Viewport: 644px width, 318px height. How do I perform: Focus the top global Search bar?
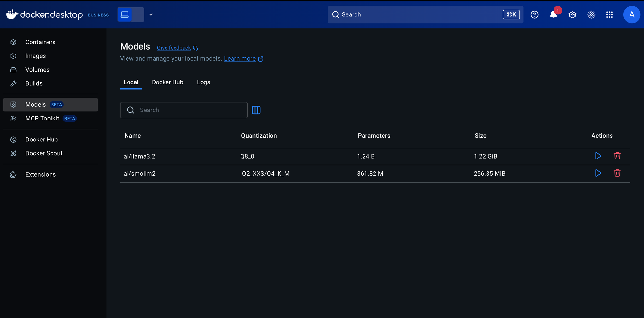(425, 14)
